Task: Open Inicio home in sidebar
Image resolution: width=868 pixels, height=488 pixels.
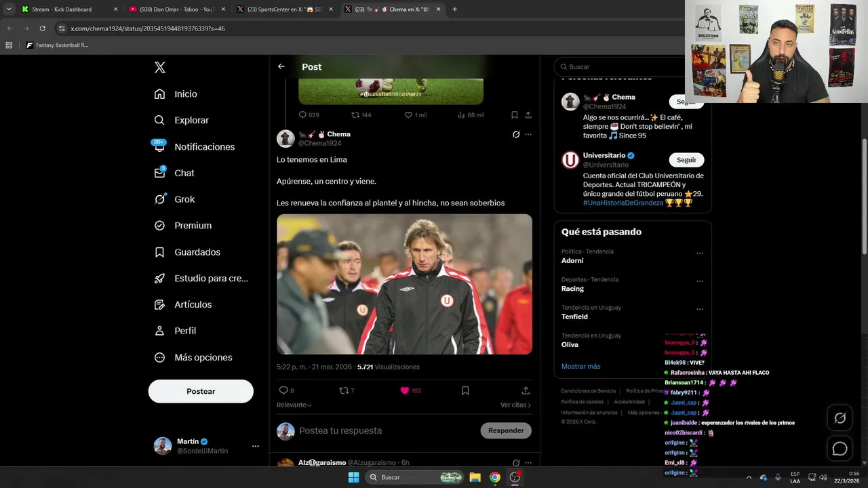Action: [x=176, y=94]
